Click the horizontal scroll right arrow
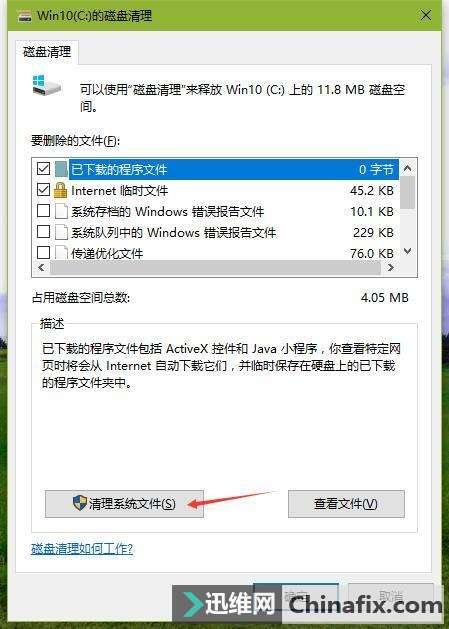 [391, 268]
